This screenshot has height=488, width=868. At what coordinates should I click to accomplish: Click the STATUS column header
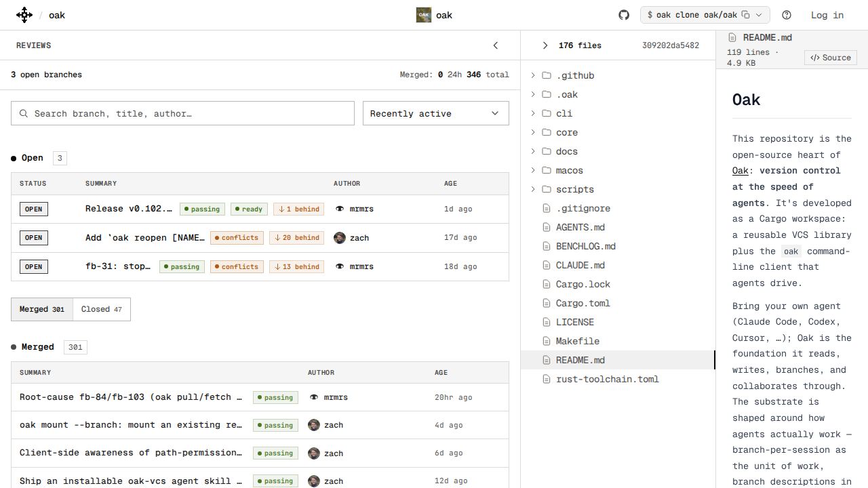(x=33, y=184)
